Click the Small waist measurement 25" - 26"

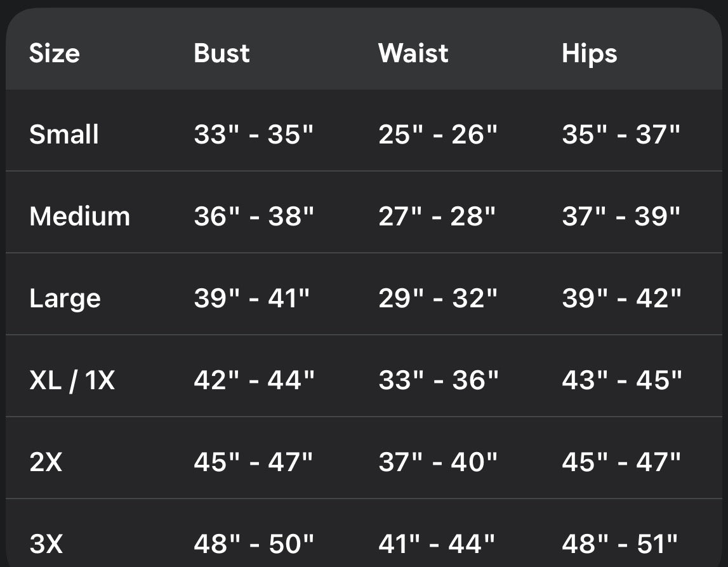[x=438, y=135]
